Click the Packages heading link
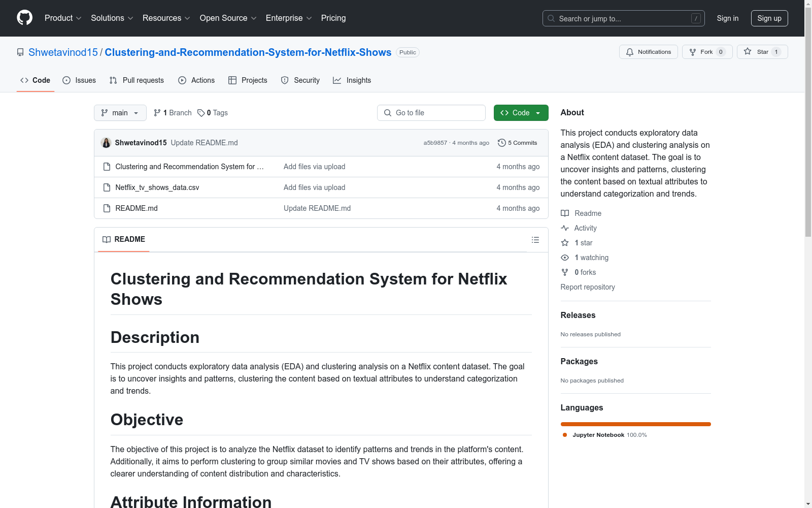The image size is (812, 508). [579, 361]
